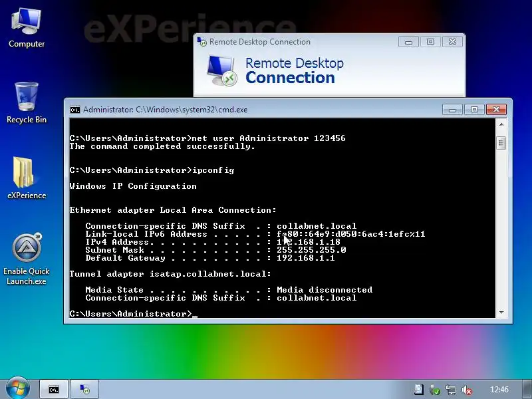This screenshot has height=399, width=532.
Task: Click cmd scrollbar down arrow
Action: [501, 313]
